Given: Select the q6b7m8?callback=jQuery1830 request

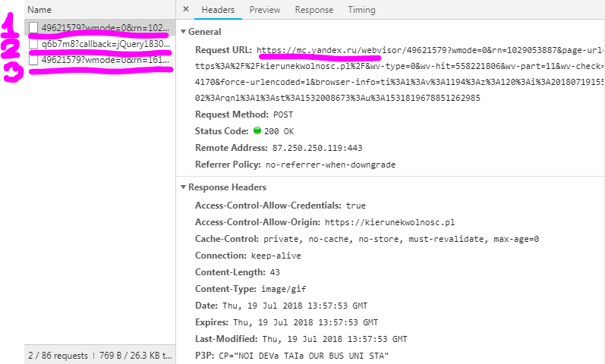Looking at the screenshot, I should [105, 44].
